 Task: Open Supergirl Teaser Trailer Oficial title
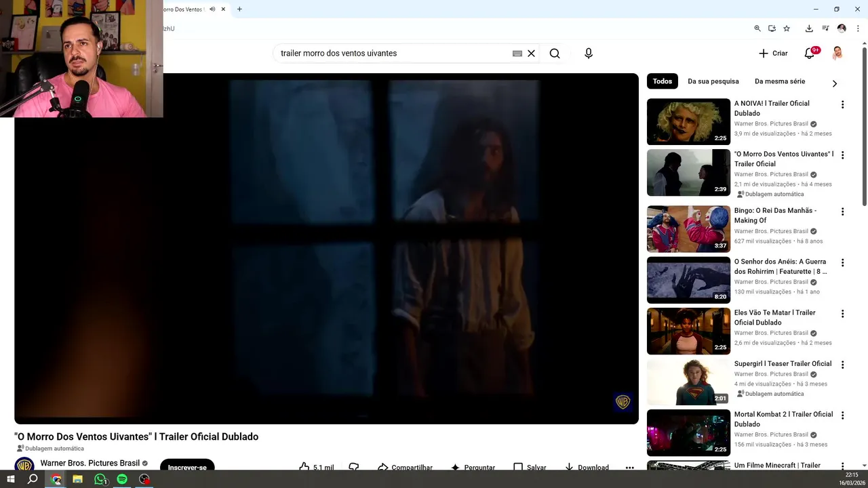point(783,364)
